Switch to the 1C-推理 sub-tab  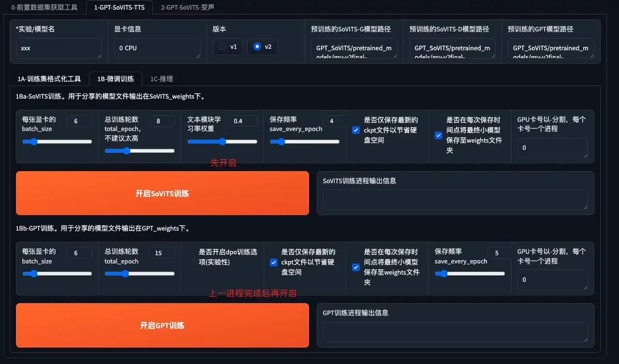pyautogui.click(x=162, y=78)
